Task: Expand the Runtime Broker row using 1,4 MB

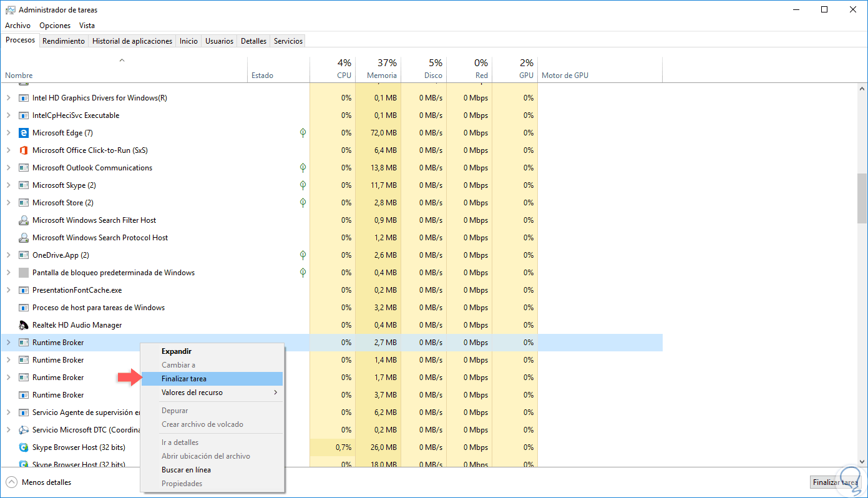Action: pyautogui.click(x=8, y=360)
